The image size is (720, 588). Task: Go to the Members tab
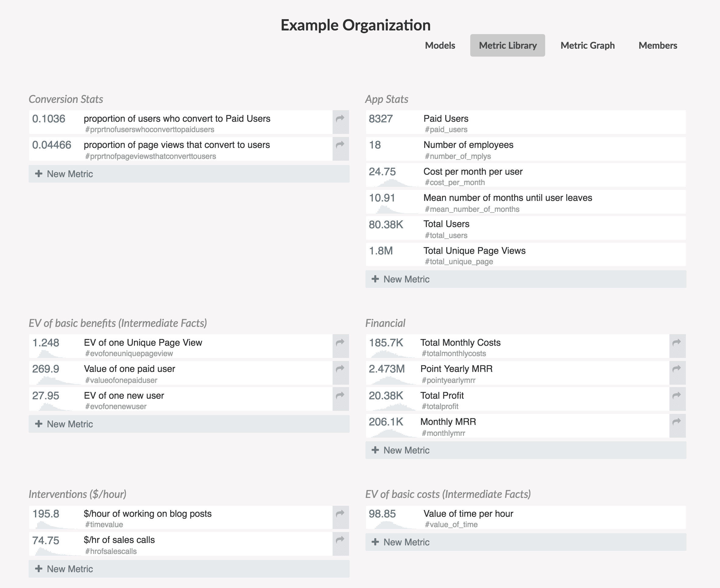click(658, 45)
